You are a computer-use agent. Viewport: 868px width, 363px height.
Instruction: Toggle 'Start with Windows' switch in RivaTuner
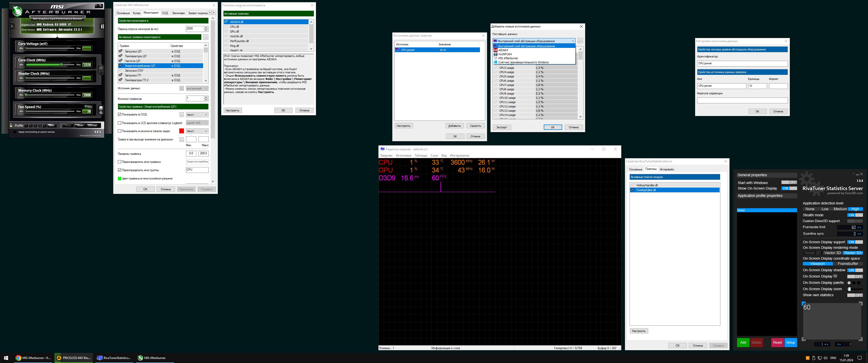[789, 183]
